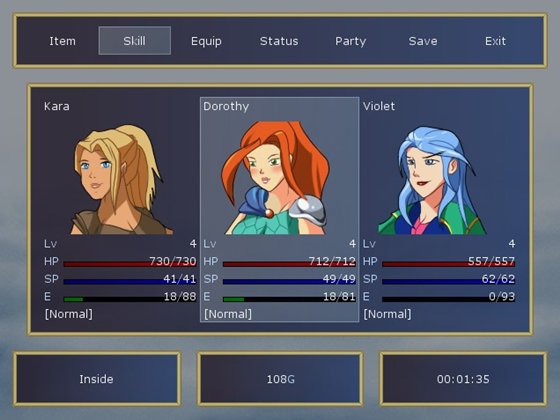
Task: Select Kara's name label
Action: (x=57, y=106)
